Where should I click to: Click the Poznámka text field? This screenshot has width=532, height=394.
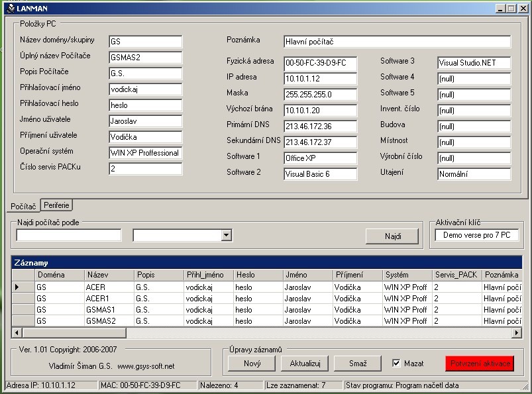point(397,42)
